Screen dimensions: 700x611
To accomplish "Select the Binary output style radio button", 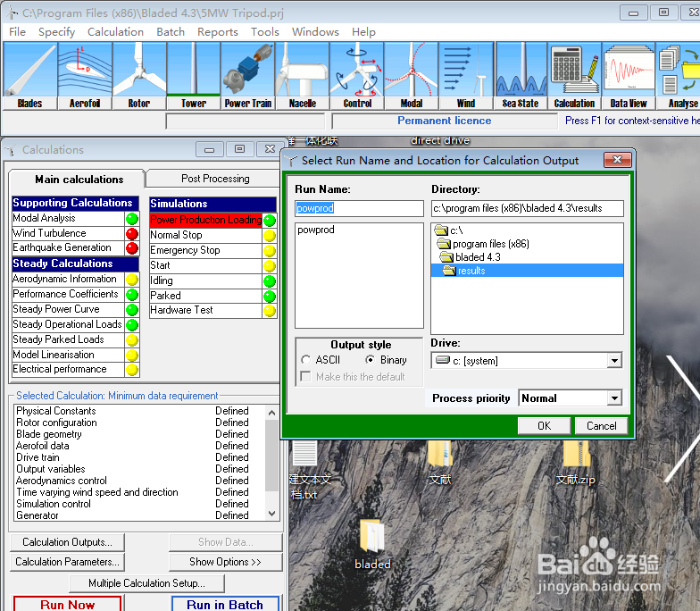I will [x=370, y=359].
